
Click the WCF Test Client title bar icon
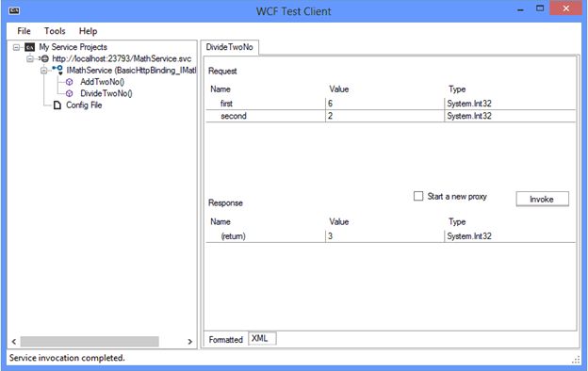point(14,10)
